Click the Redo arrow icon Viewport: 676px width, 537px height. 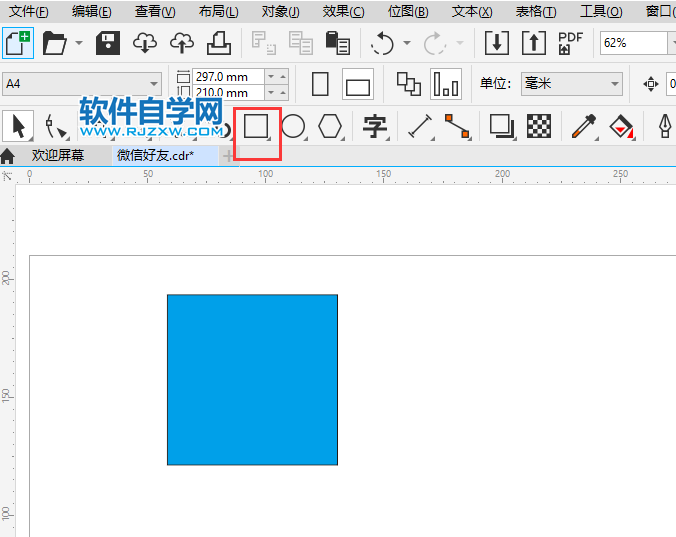pyautogui.click(x=435, y=43)
